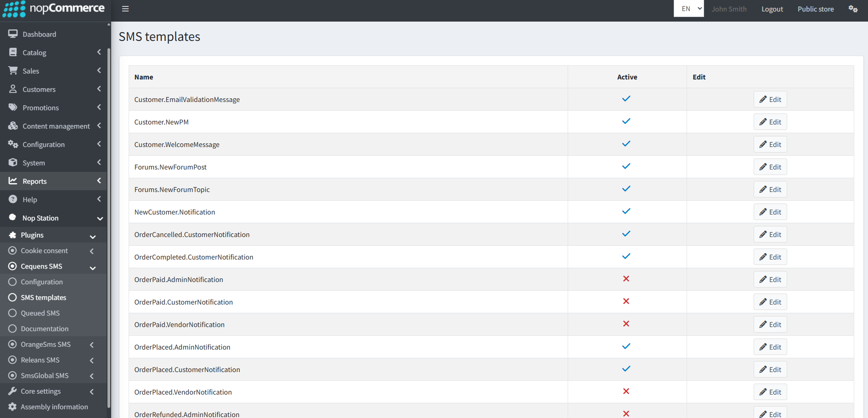The width and height of the screenshot is (868, 418).
Task: Click the Cequens SMS circle icon
Action: [x=12, y=266]
